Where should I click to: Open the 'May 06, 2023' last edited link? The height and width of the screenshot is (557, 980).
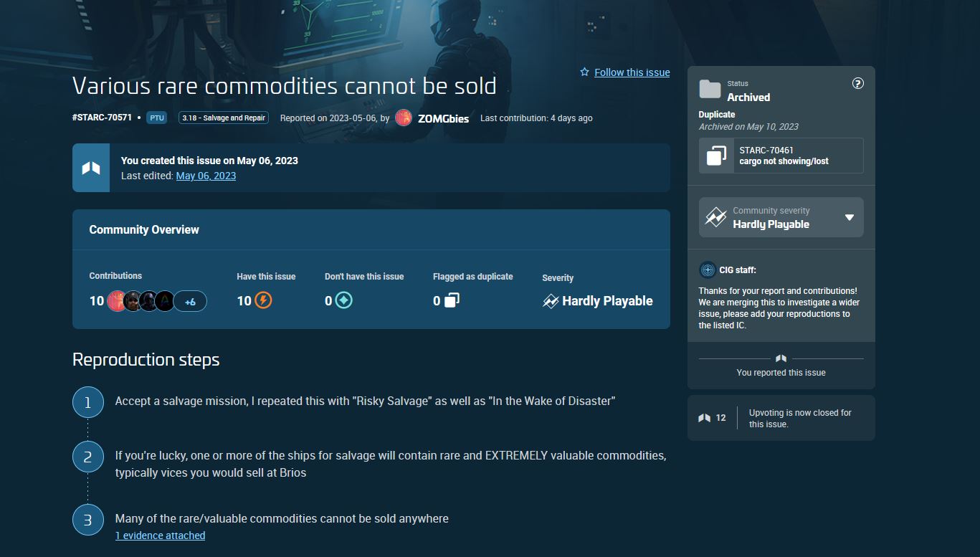pos(206,176)
